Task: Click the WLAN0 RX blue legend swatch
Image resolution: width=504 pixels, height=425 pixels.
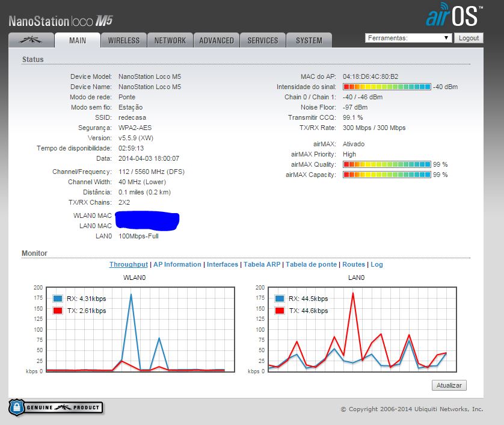Action: [x=58, y=299]
